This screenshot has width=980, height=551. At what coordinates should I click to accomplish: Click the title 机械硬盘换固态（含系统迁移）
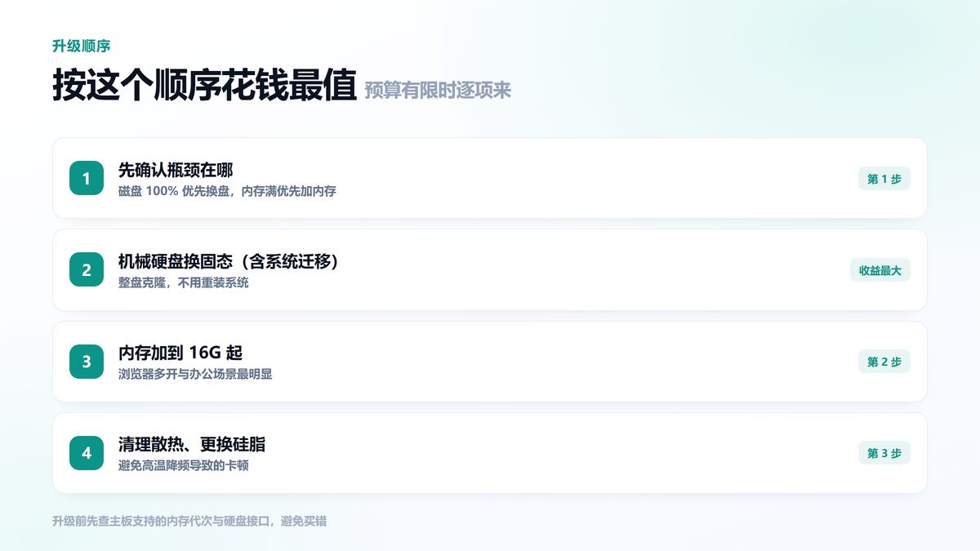click(229, 261)
